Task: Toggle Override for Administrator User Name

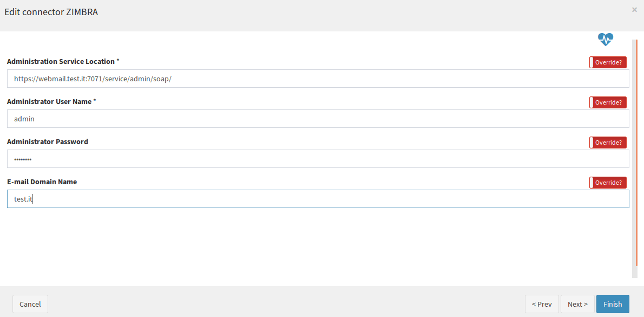Action: point(608,102)
